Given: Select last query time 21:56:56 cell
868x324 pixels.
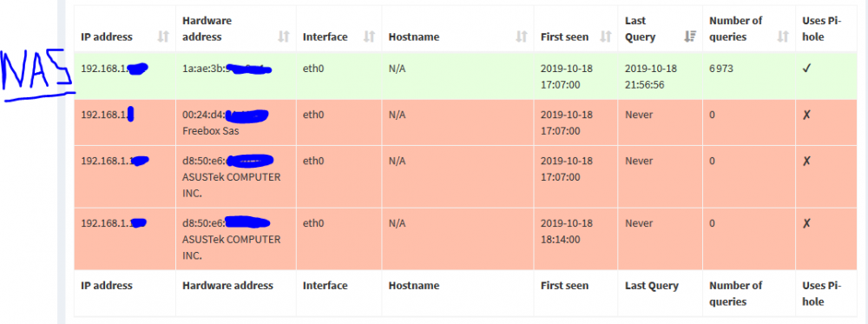Looking at the screenshot, I should point(660,76).
